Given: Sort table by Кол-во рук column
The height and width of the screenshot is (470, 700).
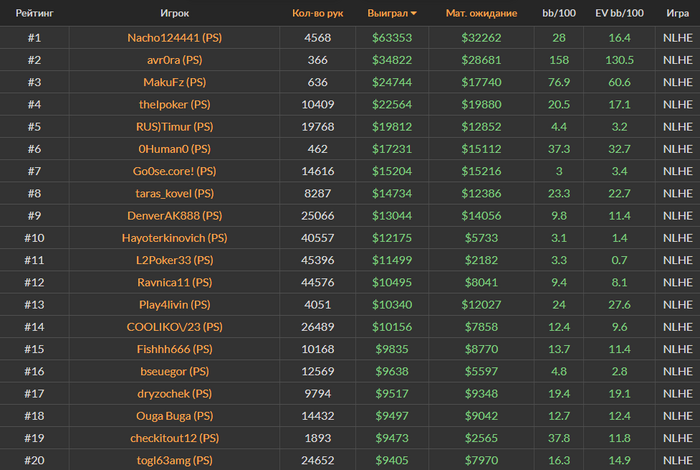Looking at the screenshot, I should point(317,14).
